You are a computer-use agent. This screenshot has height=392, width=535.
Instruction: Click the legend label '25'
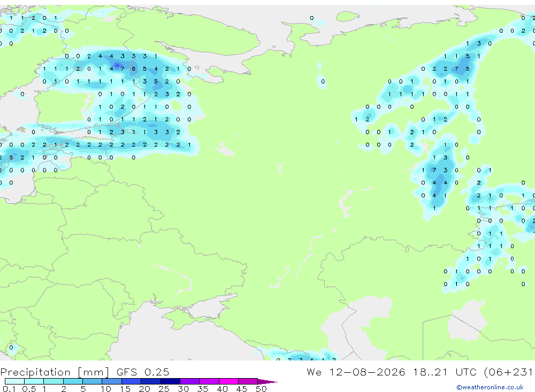click(164, 389)
